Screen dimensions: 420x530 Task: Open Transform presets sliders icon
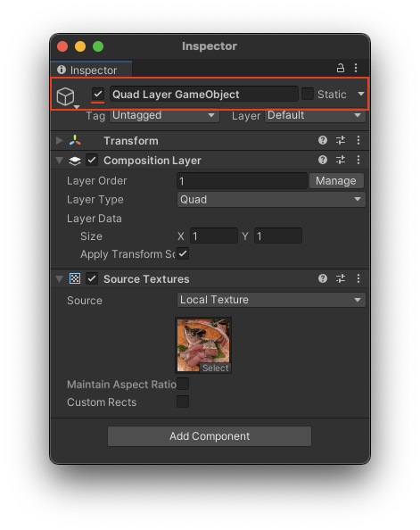pos(341,140)
